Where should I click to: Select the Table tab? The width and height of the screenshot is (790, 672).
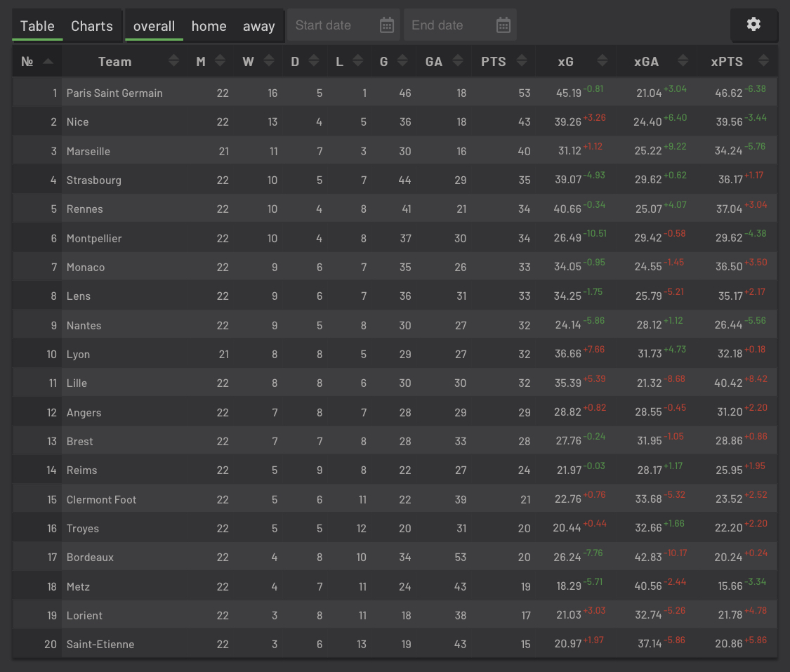[37, 26]
